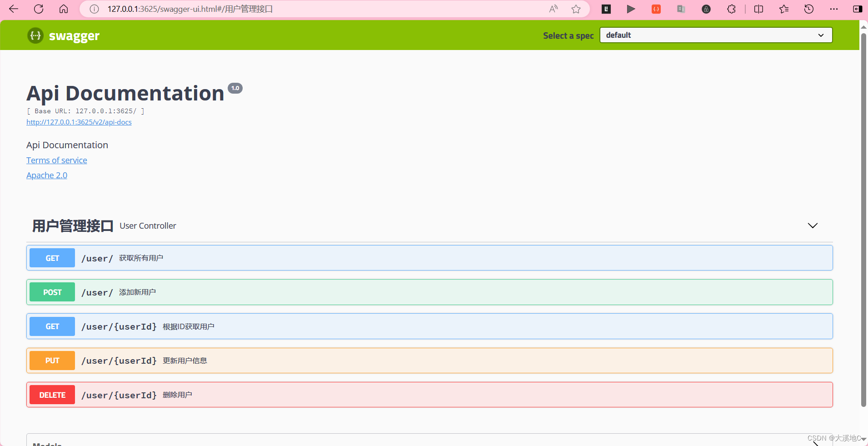Open the browser '...' settings menu
The width and height of the screenshot is (868, 446).
(x=833, y=9)
